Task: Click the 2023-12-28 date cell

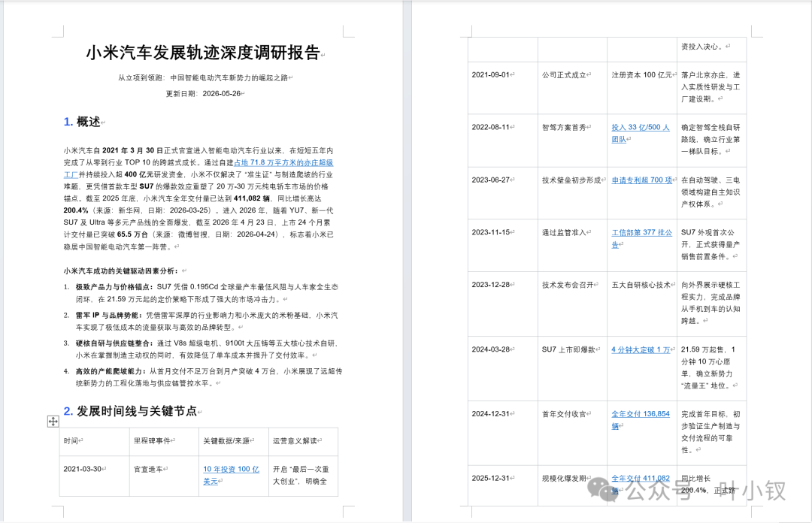Action: click(503, 304)
